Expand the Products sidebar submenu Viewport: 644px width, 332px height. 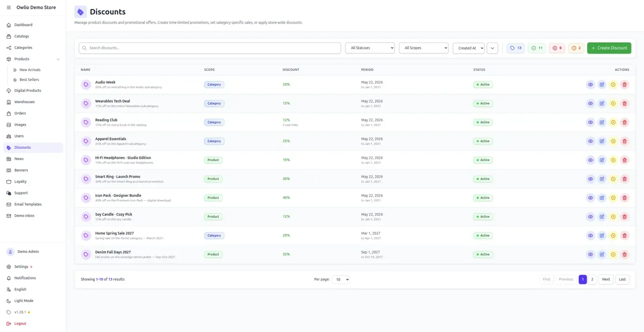[58, 59]
